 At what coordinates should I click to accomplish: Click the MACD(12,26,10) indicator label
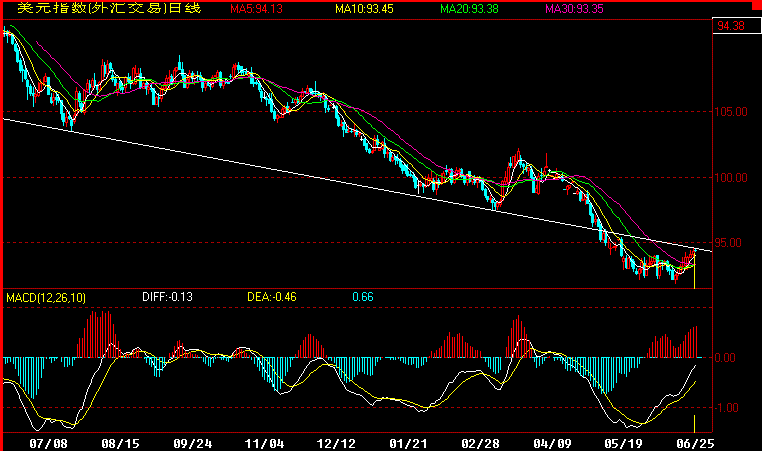click(46, 297)
